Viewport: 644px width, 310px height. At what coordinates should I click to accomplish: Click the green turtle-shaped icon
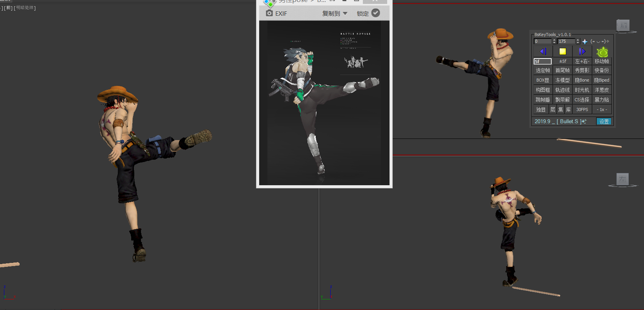pos(602,52)
